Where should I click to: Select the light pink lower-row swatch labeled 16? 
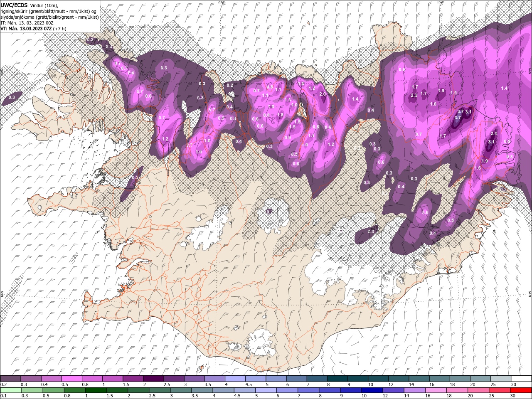coord(435,390)
